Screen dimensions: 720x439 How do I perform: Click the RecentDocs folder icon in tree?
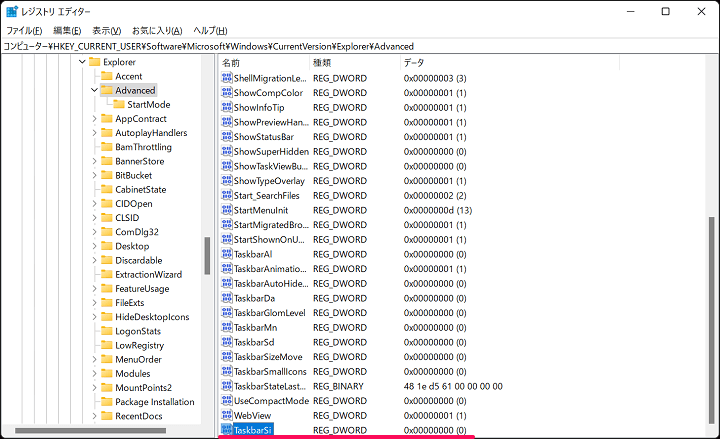(x=107, y=416)
